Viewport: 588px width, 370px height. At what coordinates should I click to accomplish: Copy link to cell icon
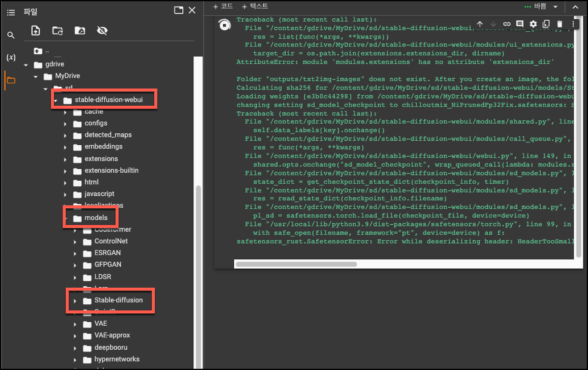[x=506, y=24]
